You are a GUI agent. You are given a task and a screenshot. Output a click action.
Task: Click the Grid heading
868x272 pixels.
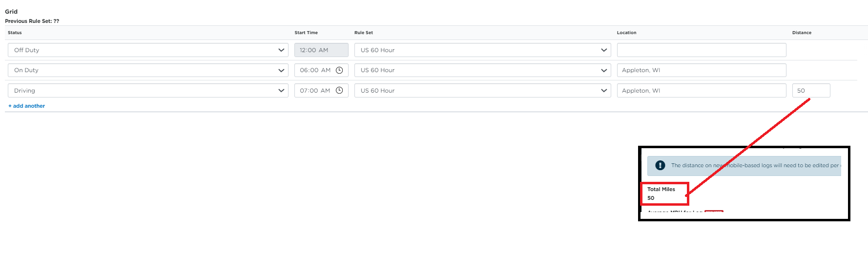coord(11,12)
